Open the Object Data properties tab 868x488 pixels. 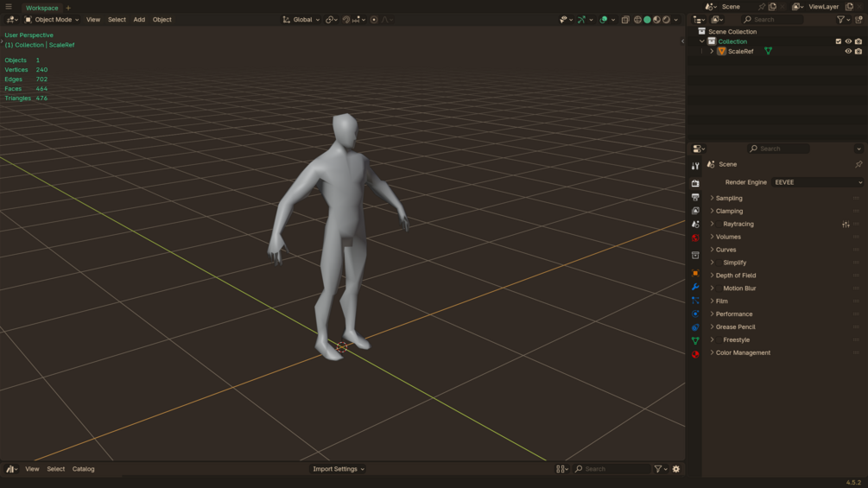click(x=695, y=341)
